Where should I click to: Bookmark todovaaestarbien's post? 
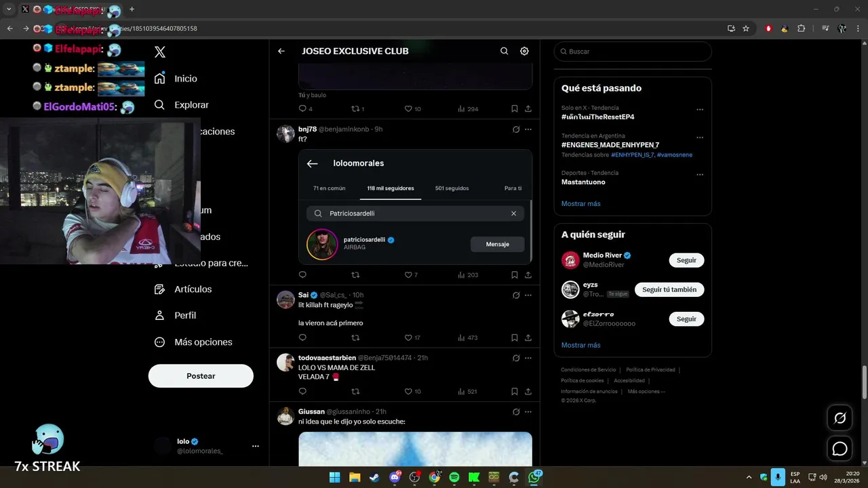515,392
